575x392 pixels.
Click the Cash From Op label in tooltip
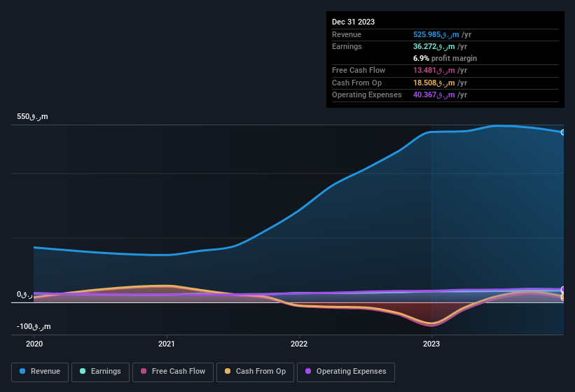356,83
